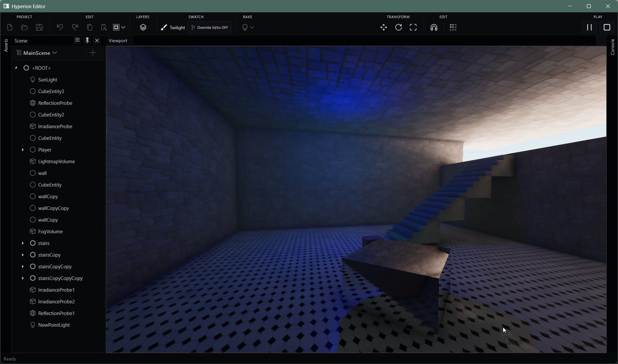Image resolution: width=618 pixels, height=364 pixels.
Task: Expand the stairs node
Action: 23,243
